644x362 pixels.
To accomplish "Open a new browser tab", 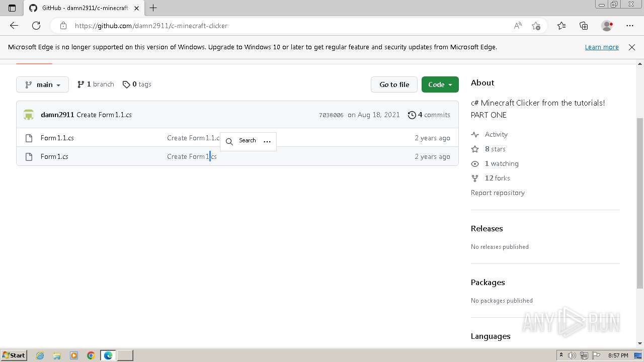I will [153, 8].
